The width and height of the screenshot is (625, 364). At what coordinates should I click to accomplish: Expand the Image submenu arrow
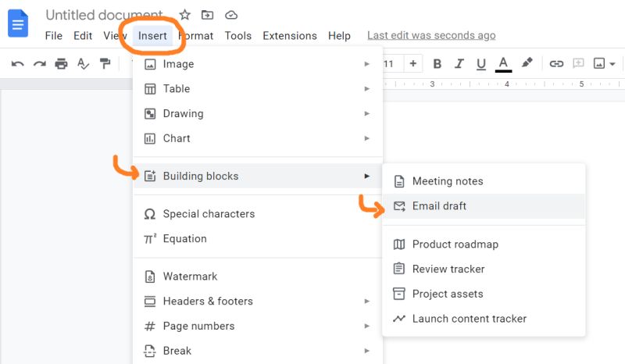tap(366, 64)
